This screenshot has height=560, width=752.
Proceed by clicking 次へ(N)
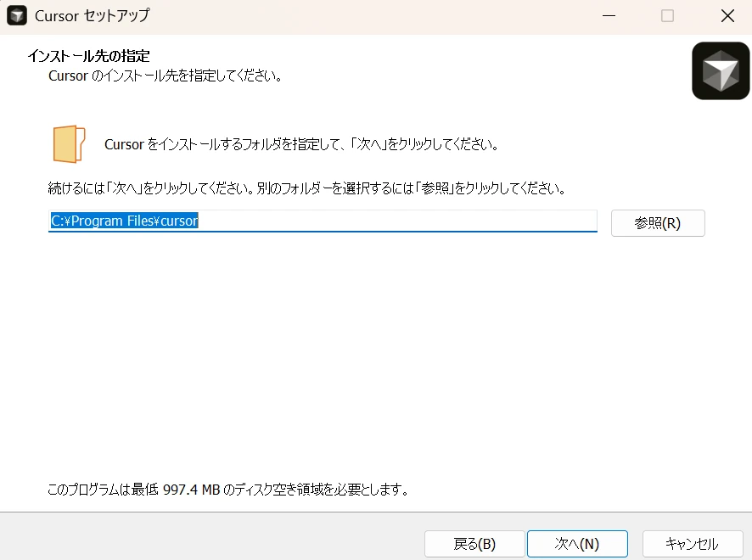(x=577, y=544)
